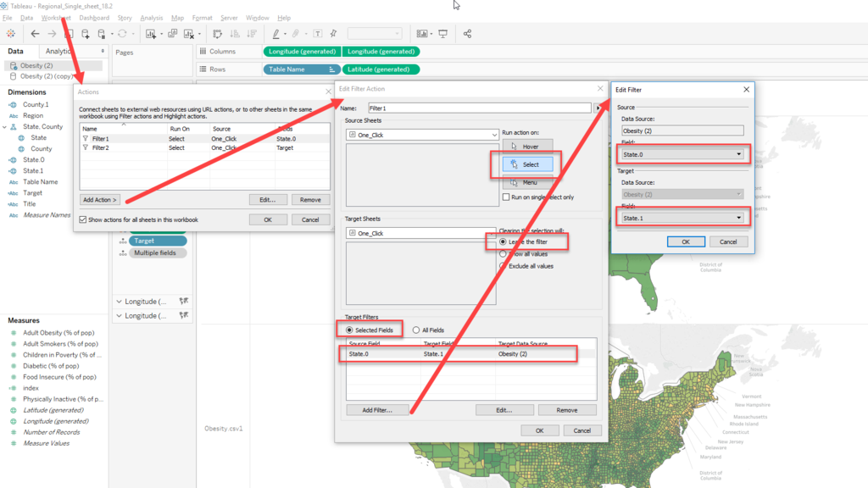Viewport: 868px width, 488px height.
Task: Expand the second Longitude marks card
Action: tap(119, 316)
